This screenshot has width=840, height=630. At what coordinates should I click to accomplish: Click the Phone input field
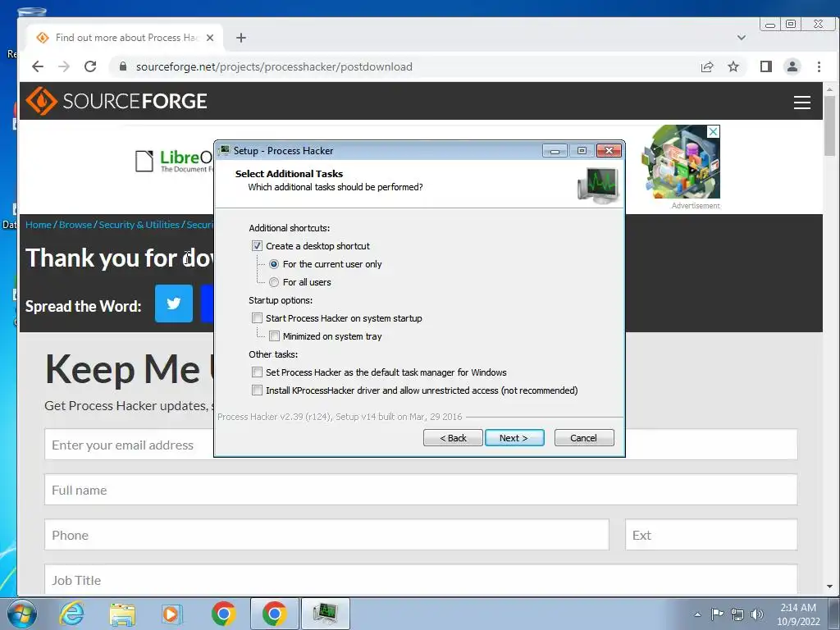pyautogui.click(x=326, y=535)
